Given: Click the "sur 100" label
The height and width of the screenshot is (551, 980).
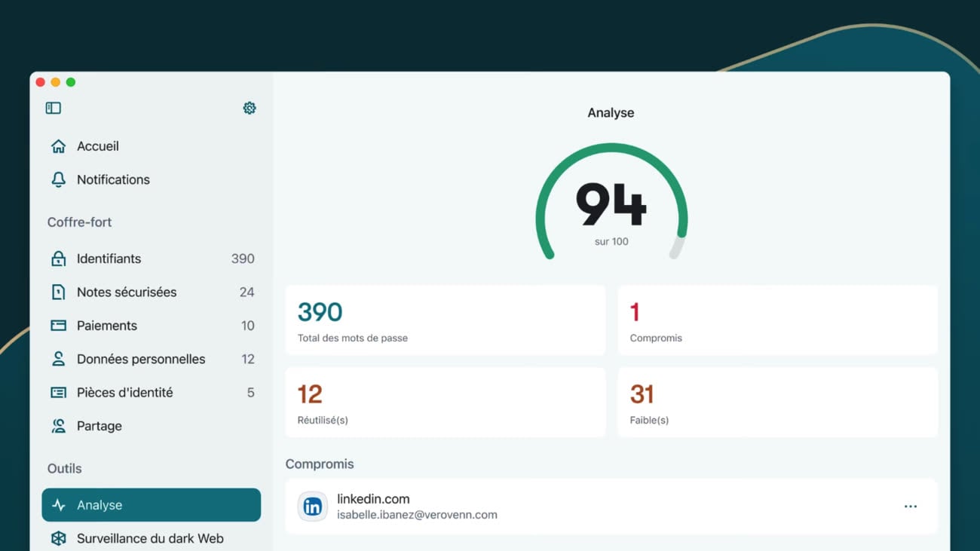Looking at the screenshot, I should coord(611,242).
